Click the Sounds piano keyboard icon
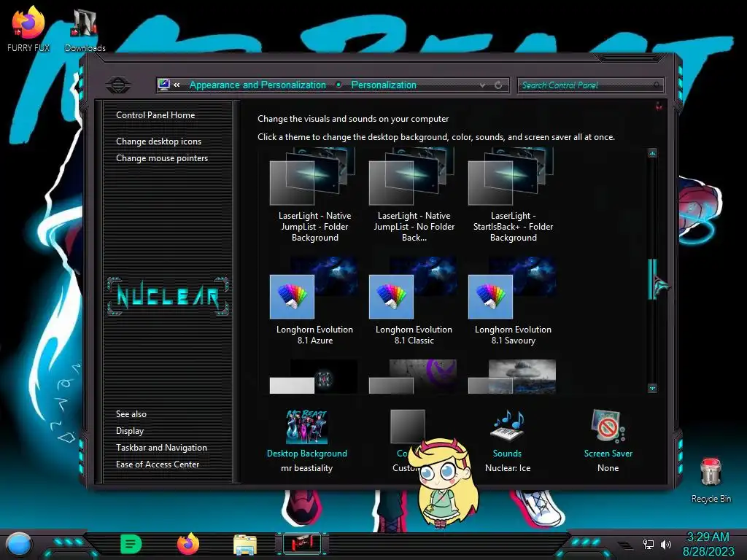The width and height of the screenshot is (747, 560). click(508, 425)
